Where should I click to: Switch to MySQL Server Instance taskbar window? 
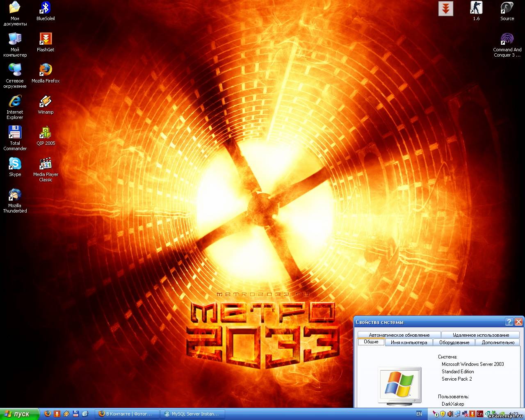[x=194, y=414]
